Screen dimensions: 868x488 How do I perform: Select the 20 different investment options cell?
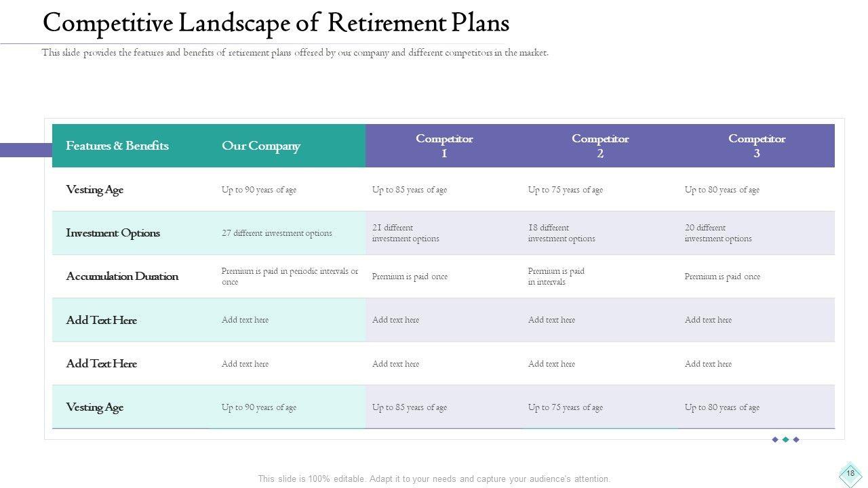718,233
